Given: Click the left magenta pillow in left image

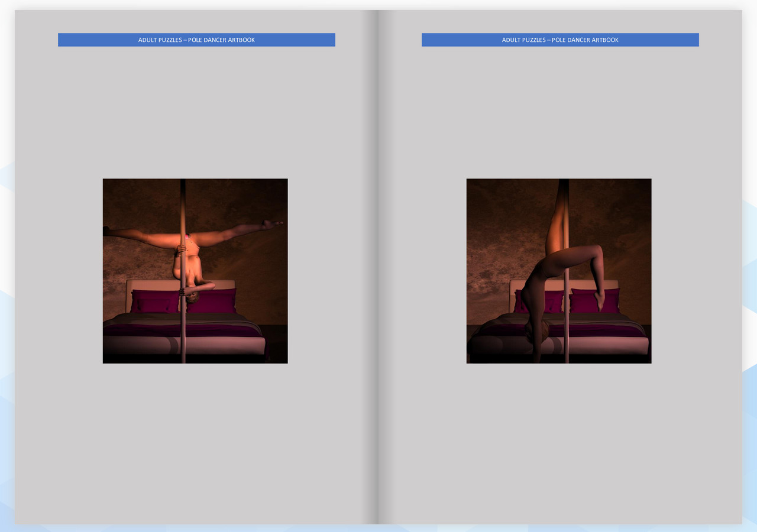Looking at the screenshot, I should click(155, 303).
